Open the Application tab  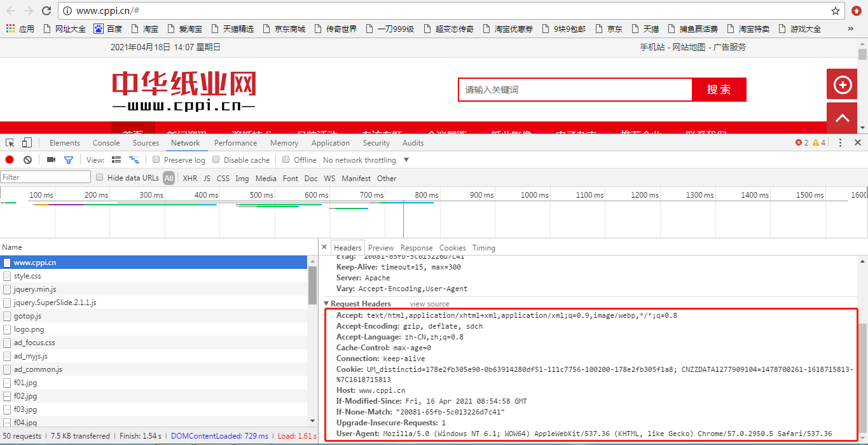pos(331,143)
